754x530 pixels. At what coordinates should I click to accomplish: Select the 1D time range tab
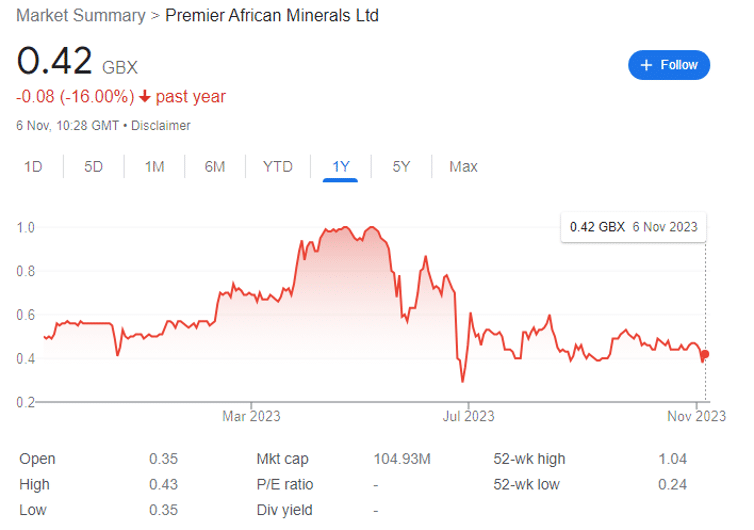(33, 167)
